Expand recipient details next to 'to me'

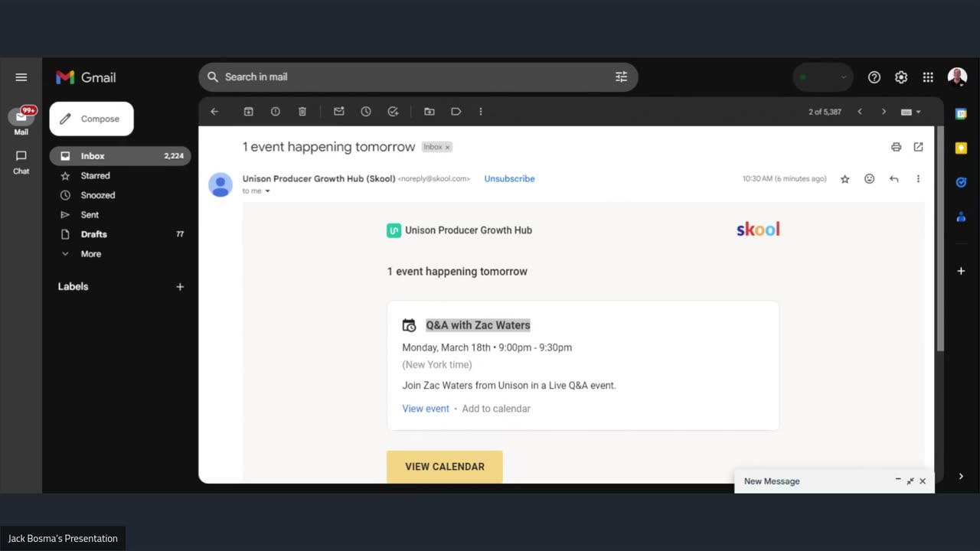[267, 191]
